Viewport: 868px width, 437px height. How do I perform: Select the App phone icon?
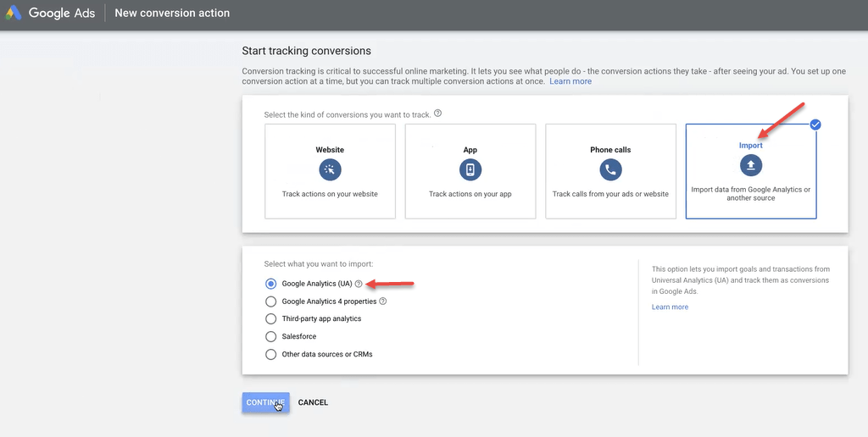470,170
